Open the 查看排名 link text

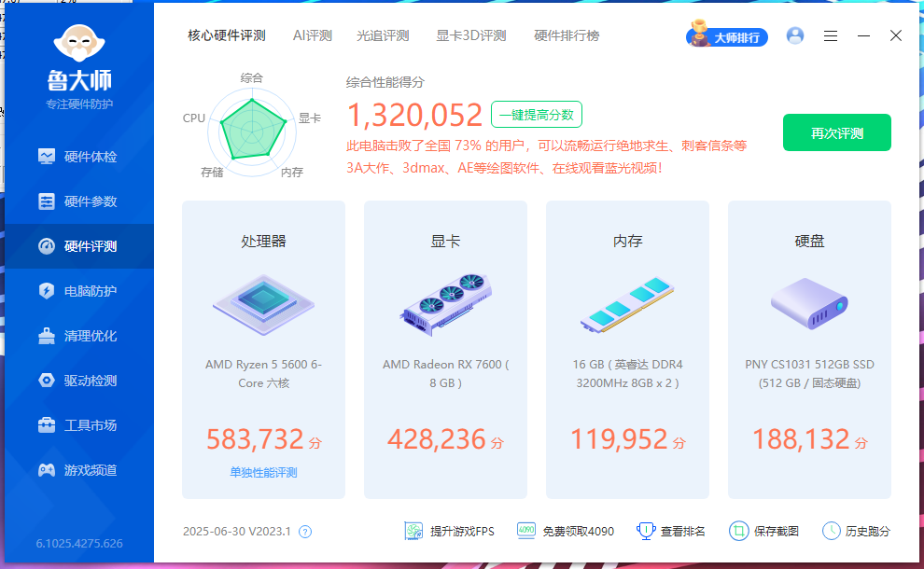click(x=682, y=532)
